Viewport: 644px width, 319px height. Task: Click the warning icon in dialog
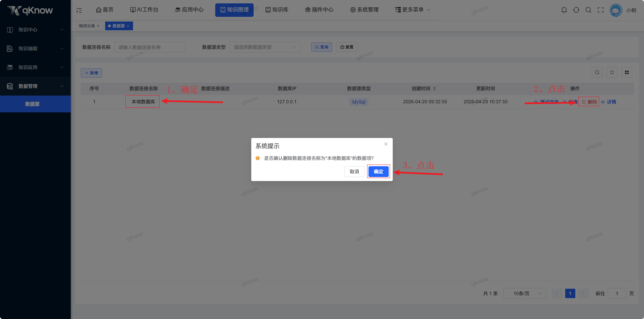point(258,158)
